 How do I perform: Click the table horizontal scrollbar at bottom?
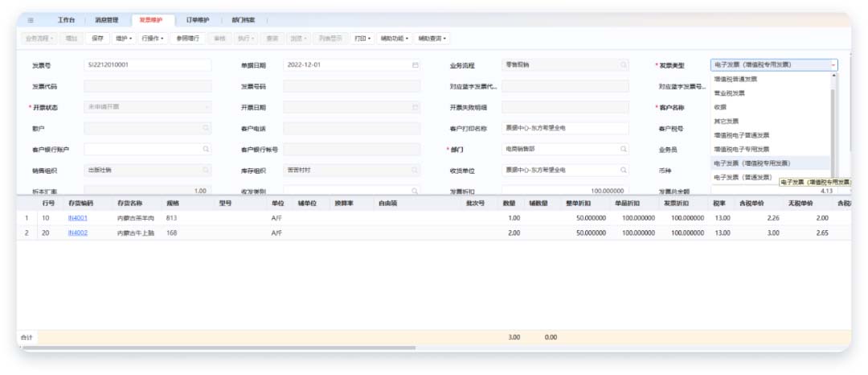[x=218, y=348]
